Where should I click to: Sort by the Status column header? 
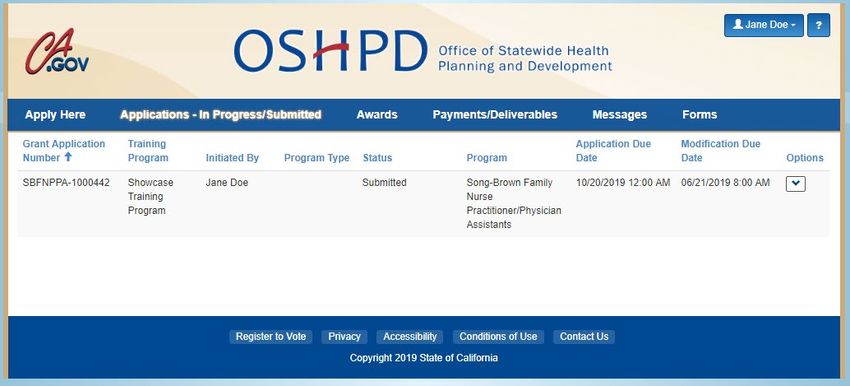(x=377, y=158)
